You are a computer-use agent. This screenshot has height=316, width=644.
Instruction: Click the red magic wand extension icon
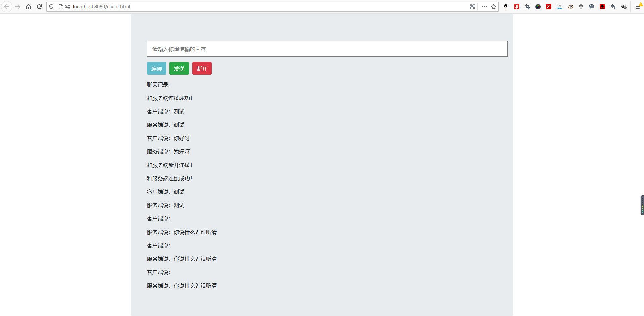pos(549,7)
